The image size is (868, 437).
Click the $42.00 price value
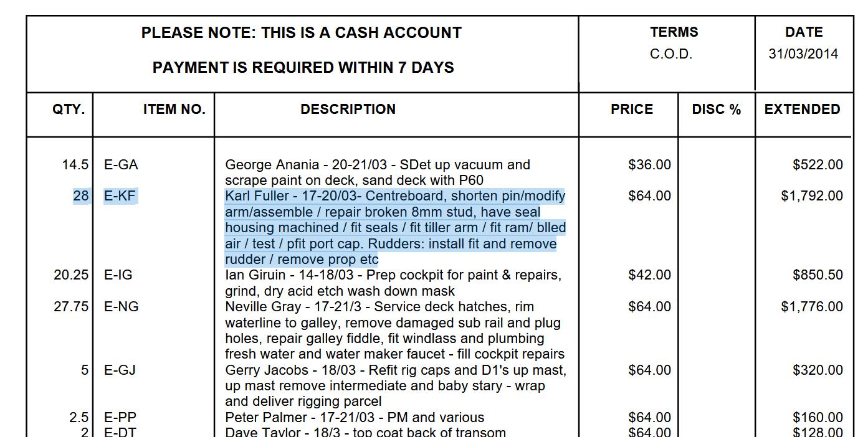(650, 275)
